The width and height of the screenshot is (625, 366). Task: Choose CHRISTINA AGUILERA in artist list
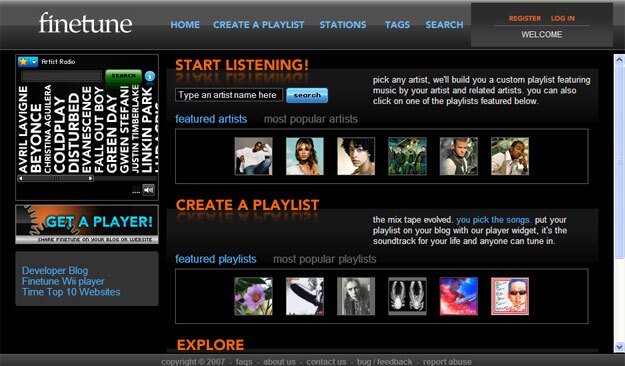pos(47,128)
